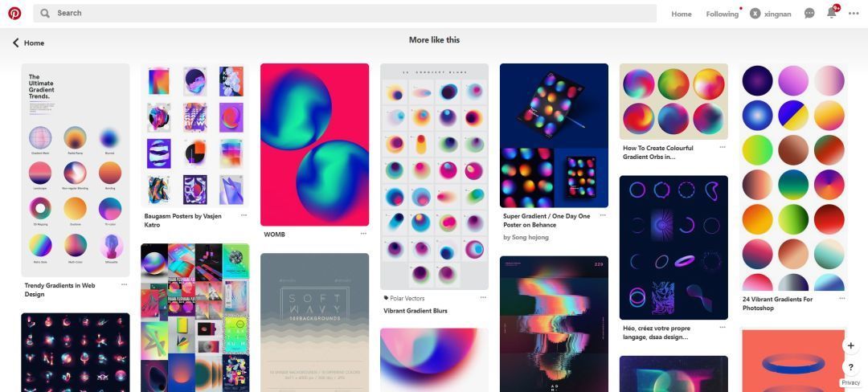The width and height of the screenshot is (868, 392).
Task: Open notifications bell icon
Action: [x=832, y=13]
